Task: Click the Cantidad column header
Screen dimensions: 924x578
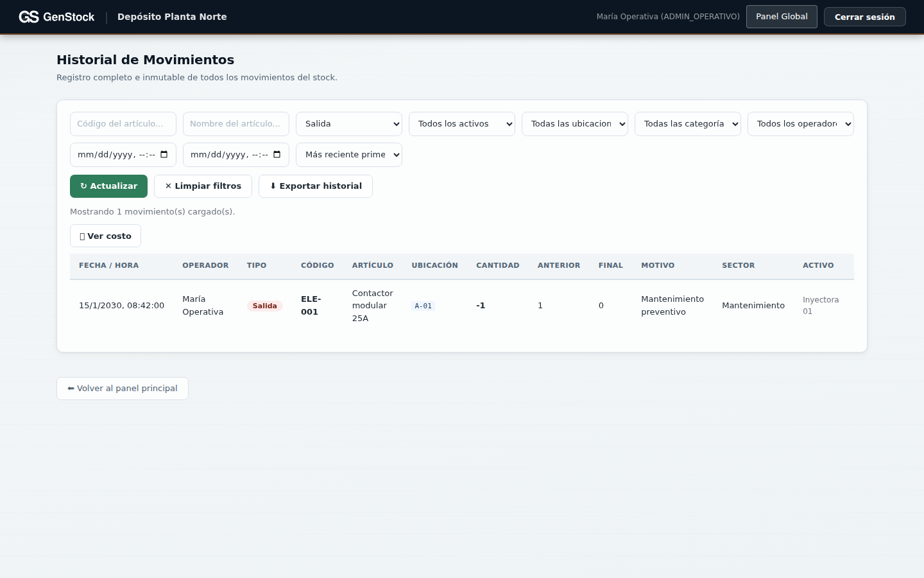Action: [x=498, y=265]
